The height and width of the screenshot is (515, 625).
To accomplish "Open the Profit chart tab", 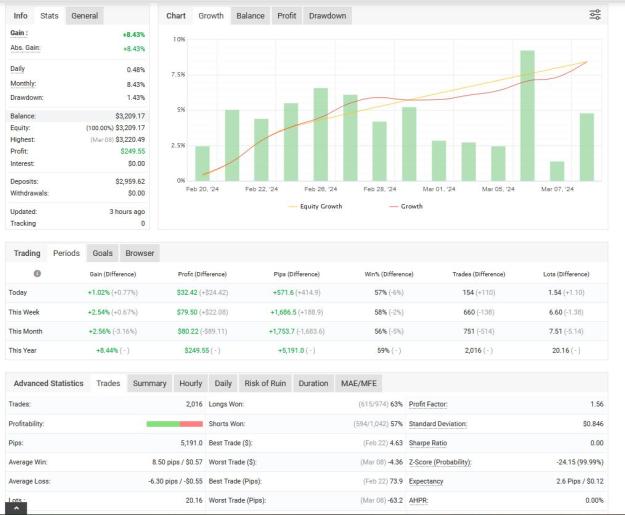I will 287,16.
